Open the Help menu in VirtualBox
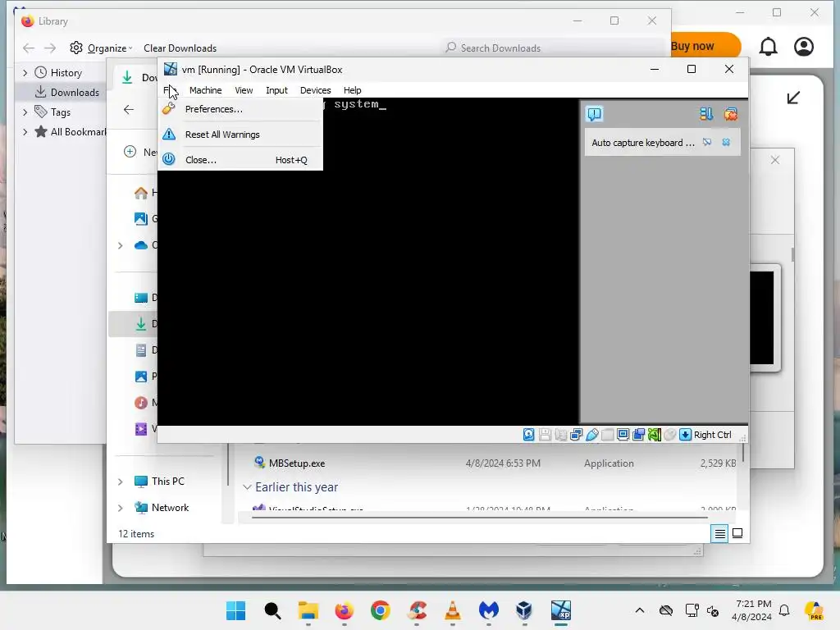Viewport: 840px width, 630px height. point(353,90)
